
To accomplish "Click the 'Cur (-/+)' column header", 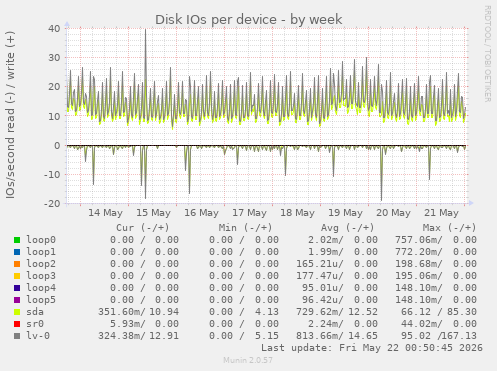I will click(x=143, y=228).
